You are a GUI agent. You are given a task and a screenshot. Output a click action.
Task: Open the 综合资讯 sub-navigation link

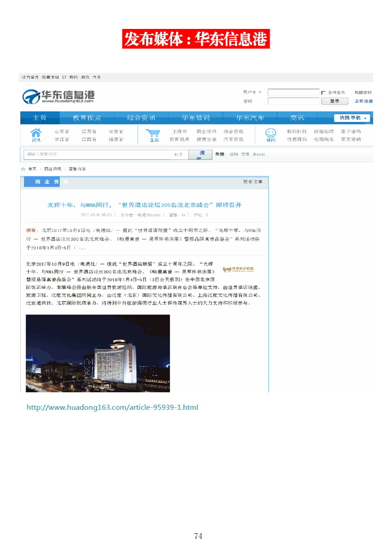(x=234, y=132)
